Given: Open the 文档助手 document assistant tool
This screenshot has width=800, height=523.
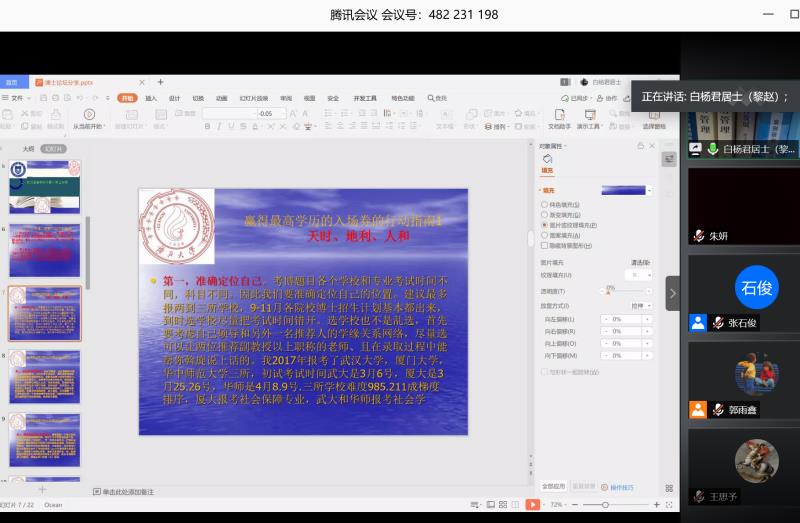Looking at the screenshot, I should [x=559, y=114].
